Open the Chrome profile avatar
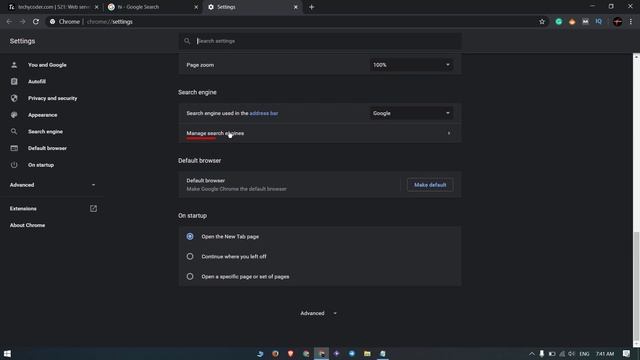640x360 pixels. pyautogui.click(x=618, y=22)
